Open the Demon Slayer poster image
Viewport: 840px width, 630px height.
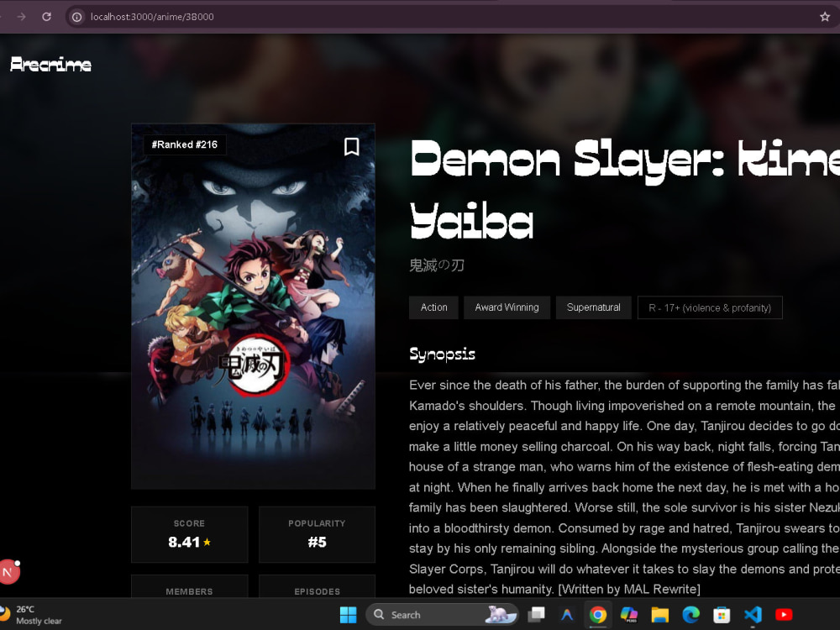pyautogui.click(x=254, y=307)
